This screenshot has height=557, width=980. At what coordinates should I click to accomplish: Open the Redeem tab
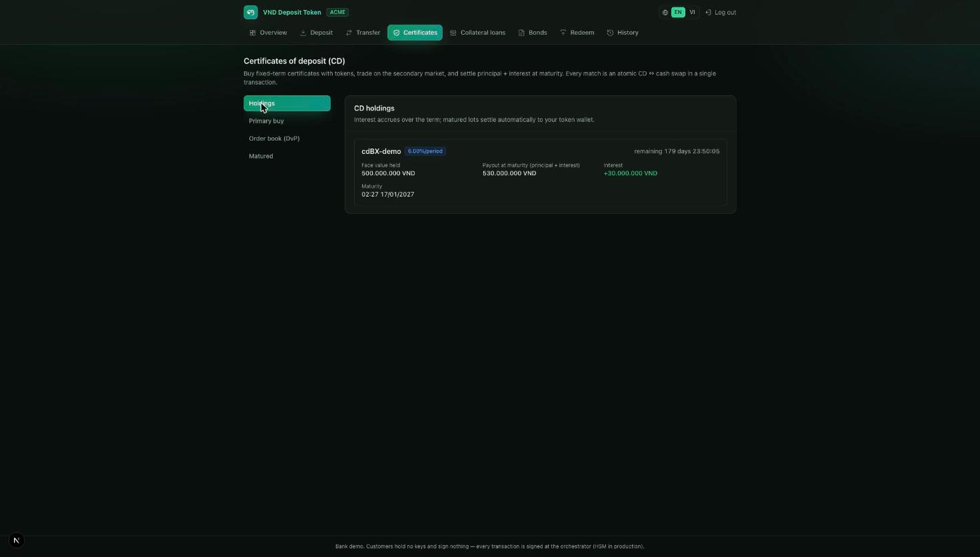[577, 33]
